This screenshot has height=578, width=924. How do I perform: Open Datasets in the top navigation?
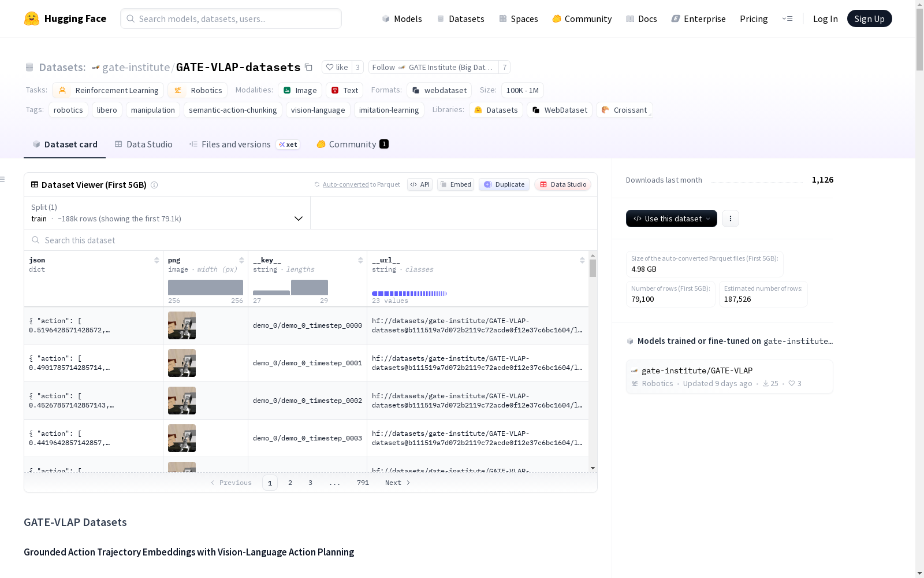pos(460,18)
